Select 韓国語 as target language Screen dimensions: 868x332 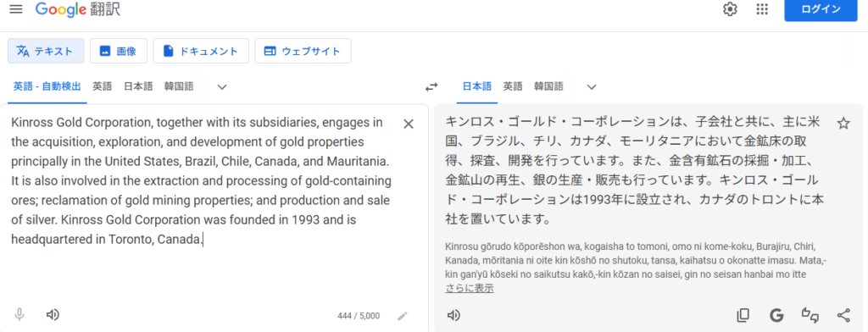pyautogui.click(x=548, y=86)
